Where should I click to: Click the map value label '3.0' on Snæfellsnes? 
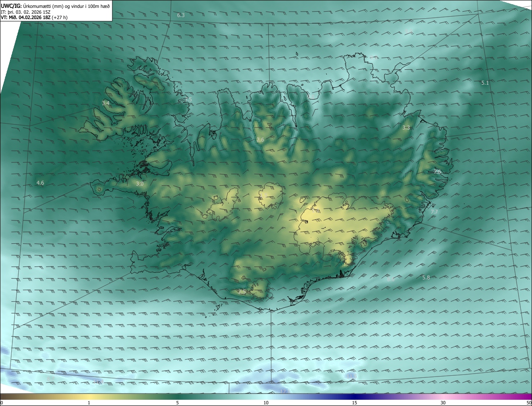(140, 183)
